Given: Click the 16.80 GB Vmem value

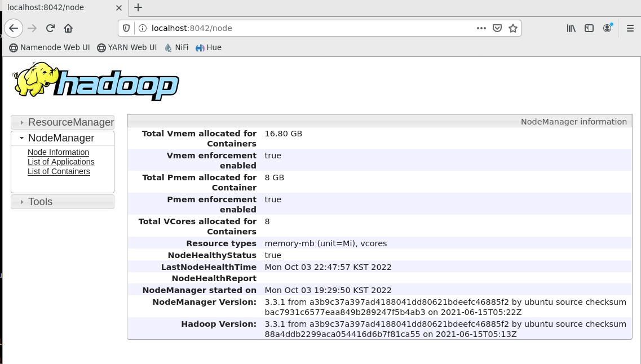Looking at the screenshot, I should [284, 134].
